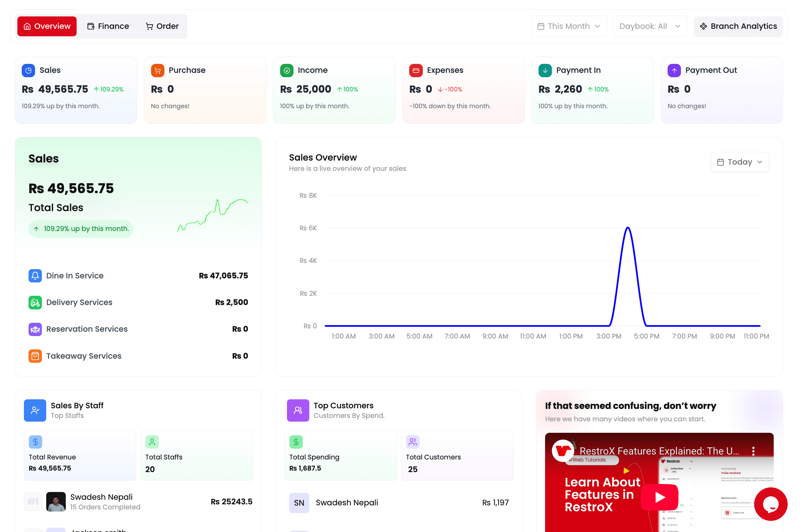Image resolution: width=801 pixels, height=532 pixels.
Task: Open the Daybook: All dropdown
Action: click(650, 26)
